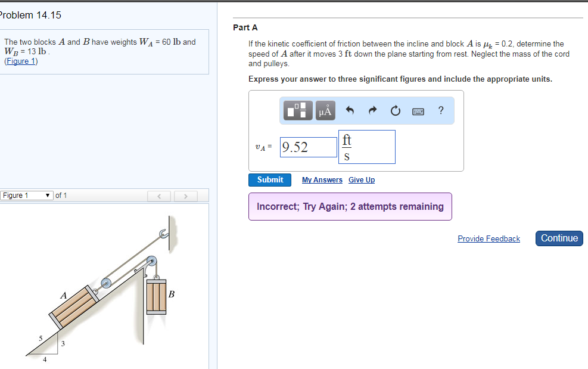Click the undo arrow in answer toolbar

tap(350, 110)
